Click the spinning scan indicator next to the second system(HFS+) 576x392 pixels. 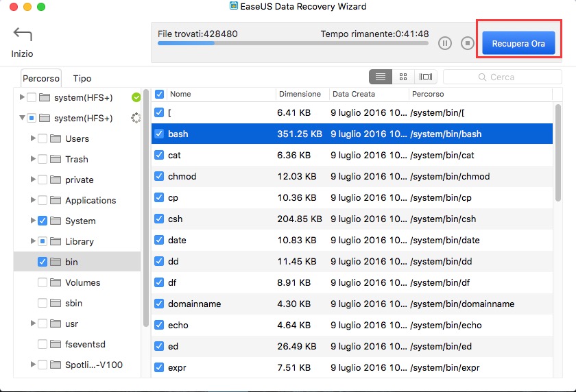pyautogui.click(x=136, y=118)
